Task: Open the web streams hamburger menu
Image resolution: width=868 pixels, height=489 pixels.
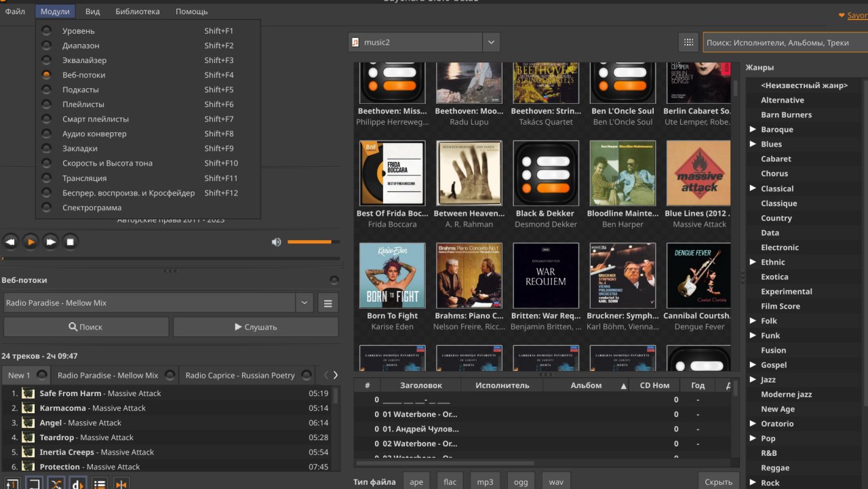Action: tap(328, 303)
